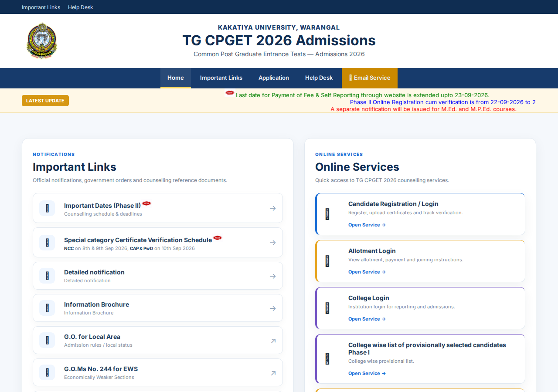Open Help Desk in main navigation bar

pyautogui.click(x=319, y=78)
